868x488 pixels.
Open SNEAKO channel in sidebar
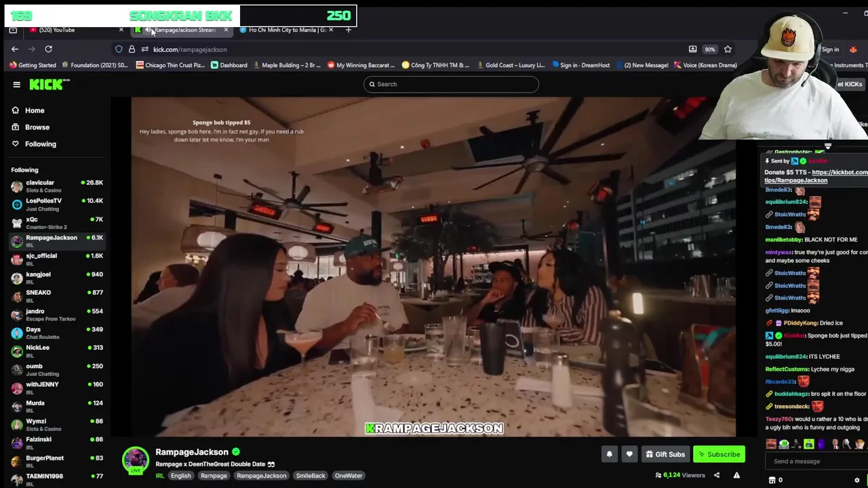click(57, 296)
